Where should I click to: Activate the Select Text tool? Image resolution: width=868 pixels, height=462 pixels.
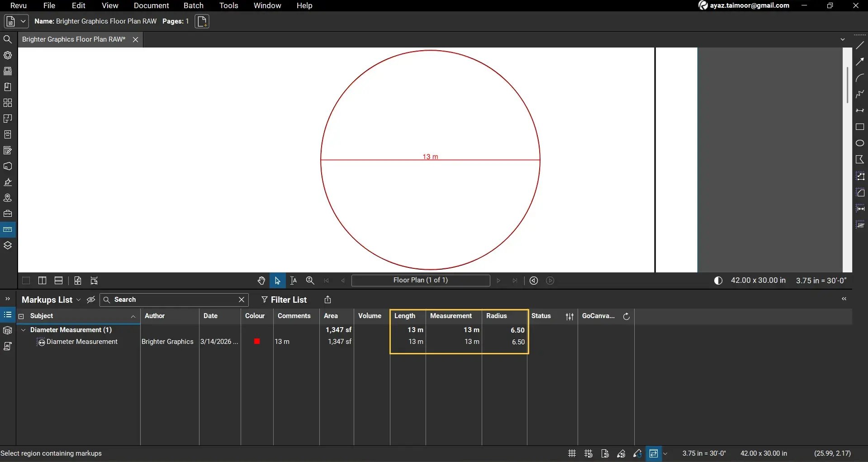(294, 281)
